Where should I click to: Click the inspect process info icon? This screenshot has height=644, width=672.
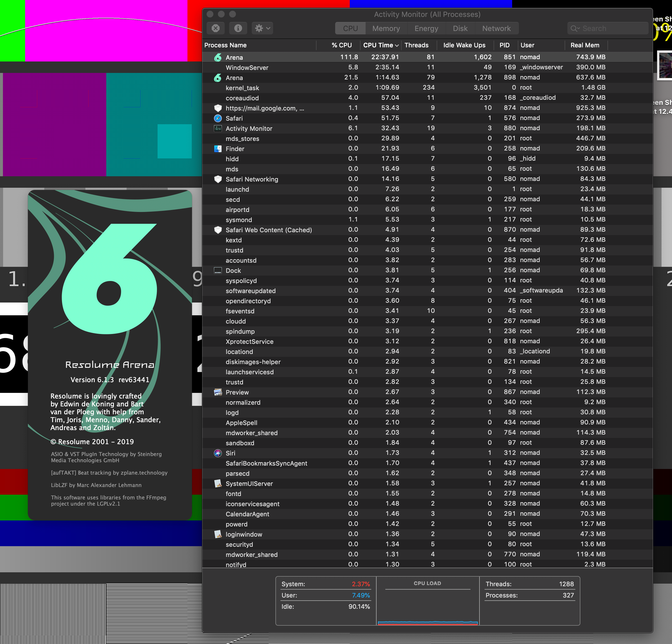238,28
